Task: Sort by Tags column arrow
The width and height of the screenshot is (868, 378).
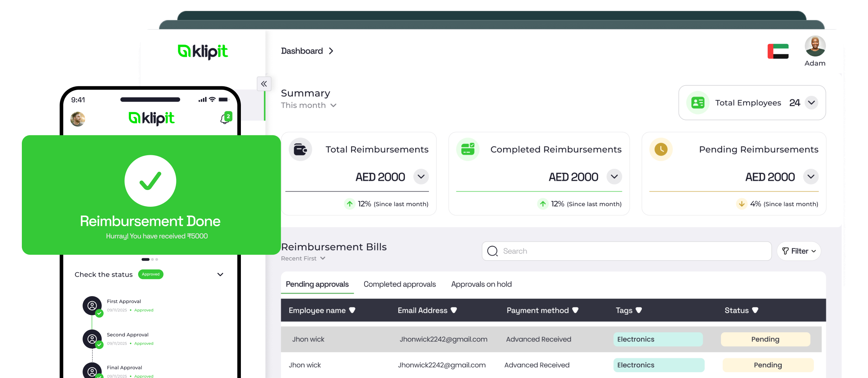Action: (x=639, y=310)
